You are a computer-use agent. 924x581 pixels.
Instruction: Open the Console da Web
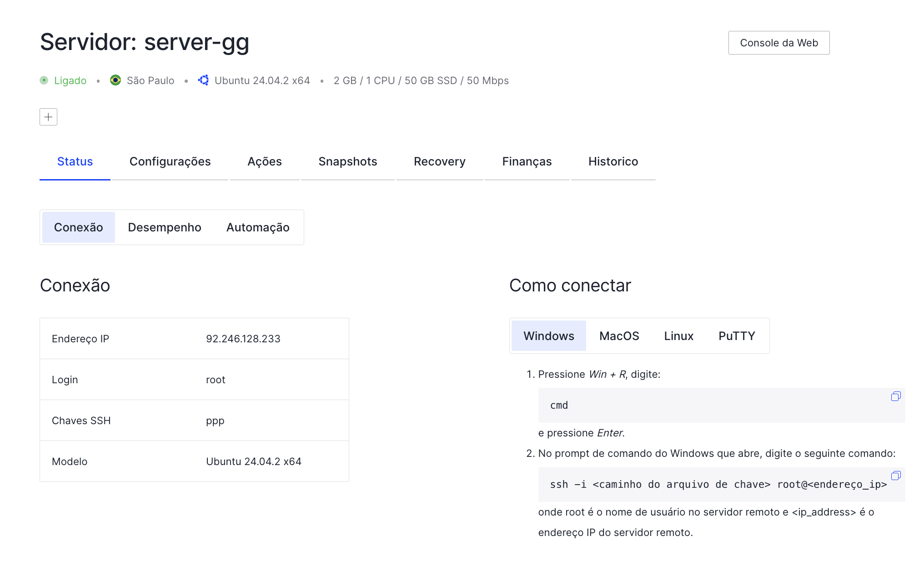click(778, 43)
